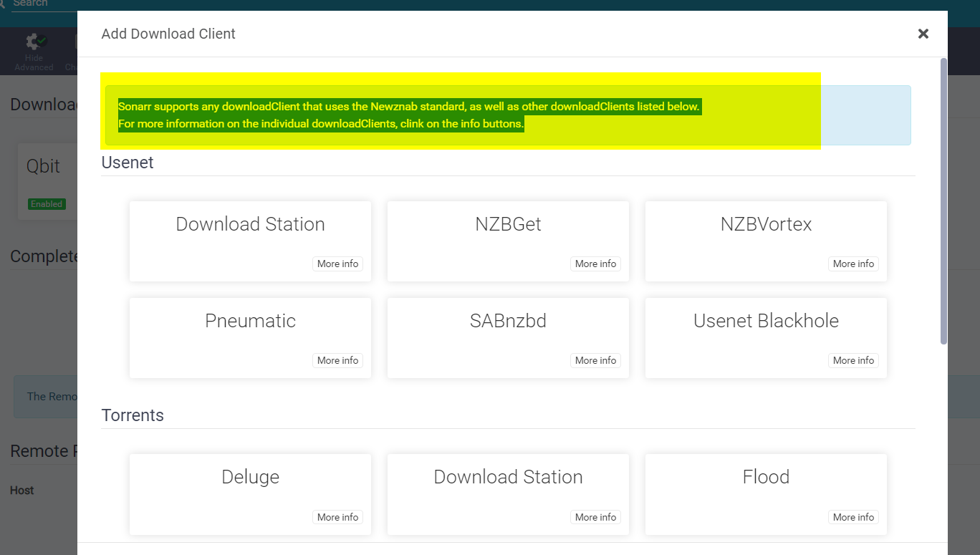Open More info for NZBVortex

pos(853,264)
